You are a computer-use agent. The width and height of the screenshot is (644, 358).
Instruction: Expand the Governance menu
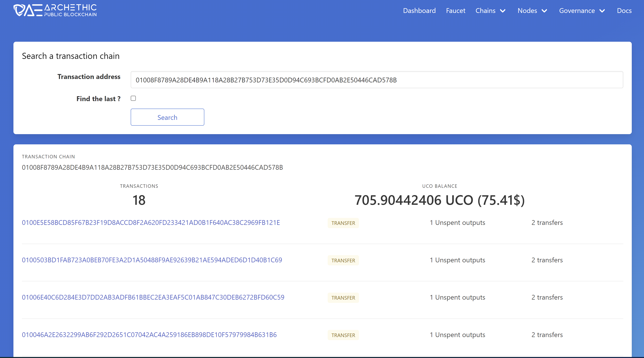tap(577, 11)
